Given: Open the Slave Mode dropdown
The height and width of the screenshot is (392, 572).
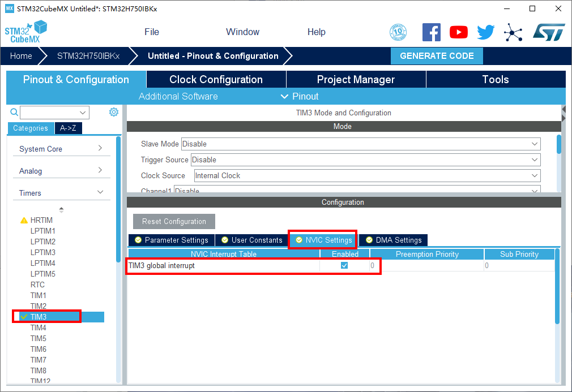Looking at the screenshot, I should click(x=360, y=144).
